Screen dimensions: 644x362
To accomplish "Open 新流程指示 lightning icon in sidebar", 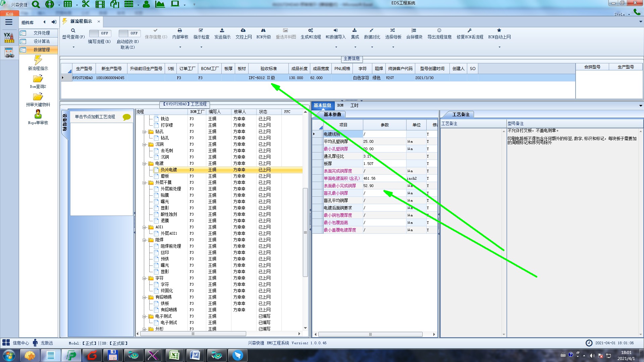I will point(38,60).
